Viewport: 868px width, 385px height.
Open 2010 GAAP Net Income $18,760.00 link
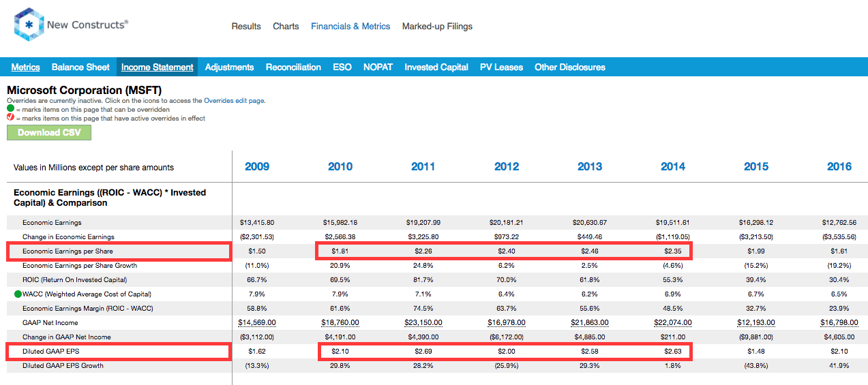(340, 323)
